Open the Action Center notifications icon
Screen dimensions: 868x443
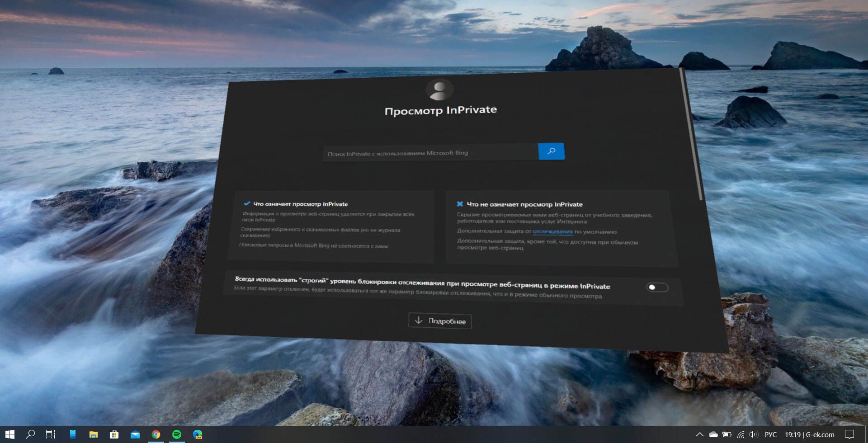[849, 435]
